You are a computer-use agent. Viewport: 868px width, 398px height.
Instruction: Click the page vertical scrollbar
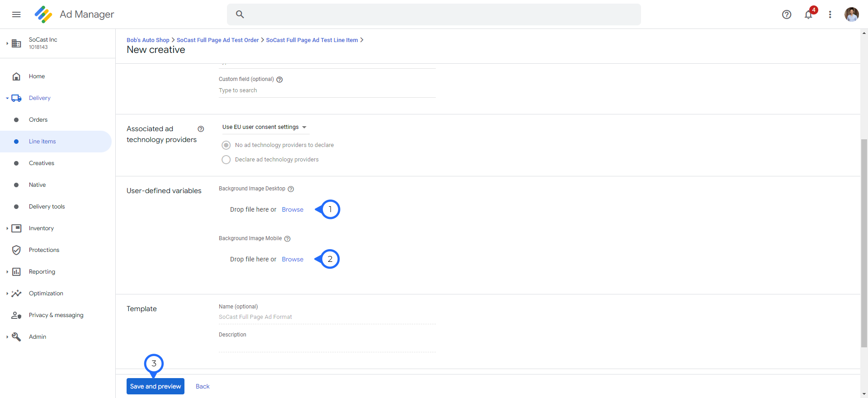[x=864, y=243]
